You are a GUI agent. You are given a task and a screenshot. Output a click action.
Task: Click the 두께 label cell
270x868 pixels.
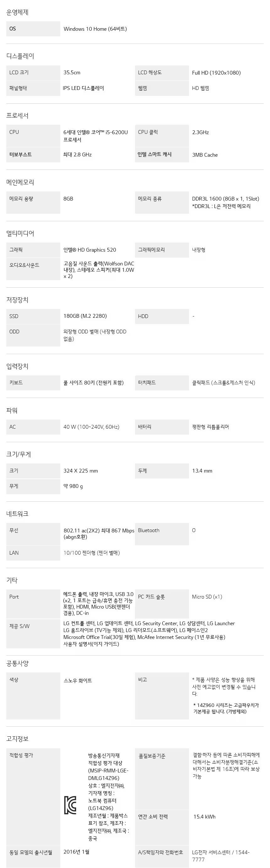(162, 471)
